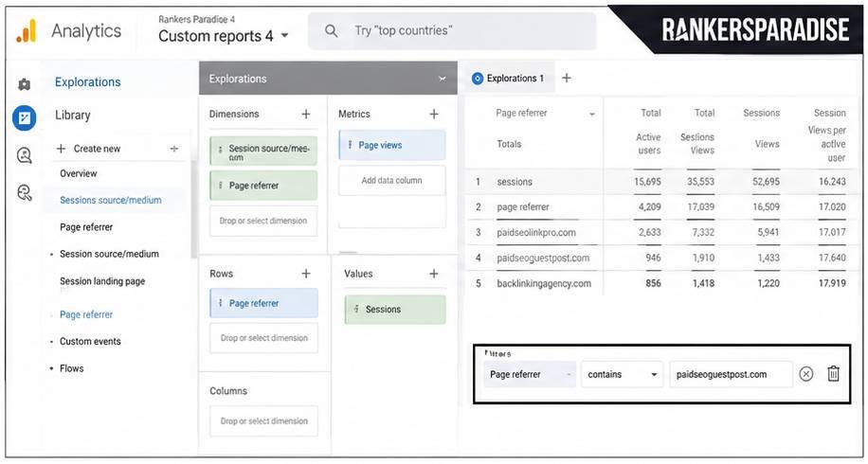Click paidseoguestpost.com row in the table
This screenshot has height=464, width=868.
click(x=543, y=259)
